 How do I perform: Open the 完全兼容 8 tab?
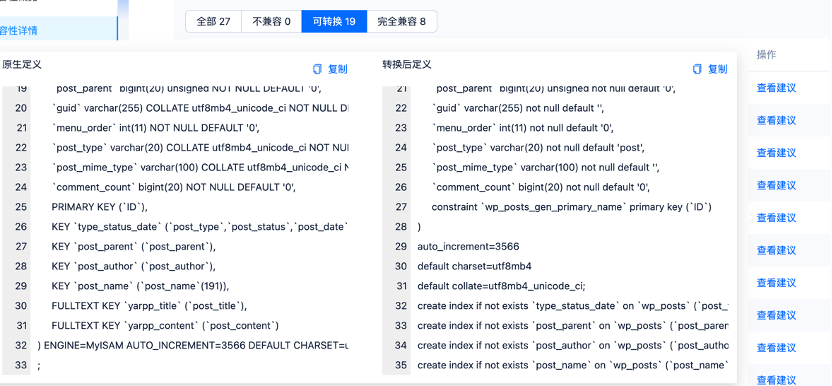coord(402,22)
